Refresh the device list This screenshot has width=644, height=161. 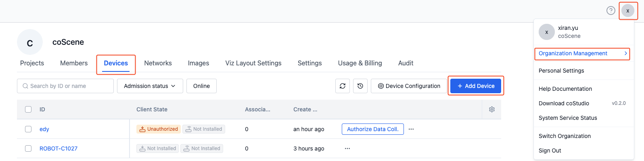click(343, 86)
